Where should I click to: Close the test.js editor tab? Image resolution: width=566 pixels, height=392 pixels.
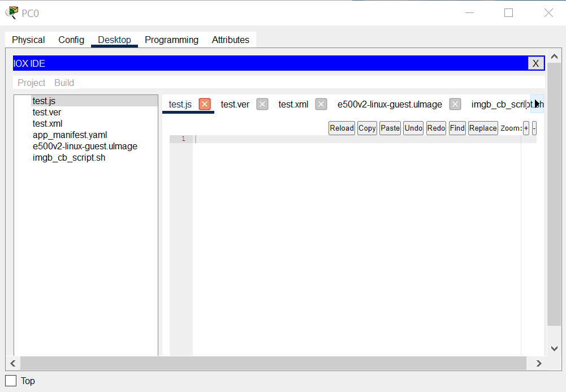pyautogui.click(x=204, y=104)
